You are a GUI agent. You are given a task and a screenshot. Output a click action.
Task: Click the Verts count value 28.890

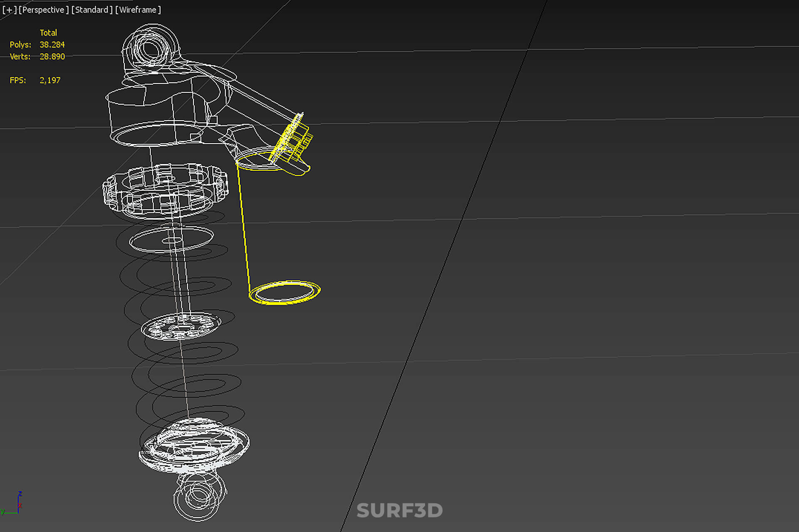coord(52,57)
